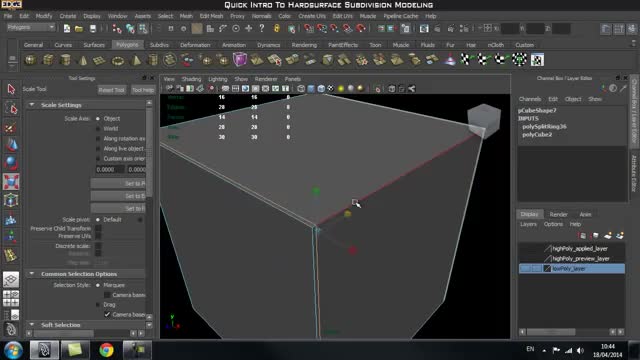The width and height of the screenshot is (640, 360).
Task: Activate the Paint Selection tool
Action: tap(11, 127)
